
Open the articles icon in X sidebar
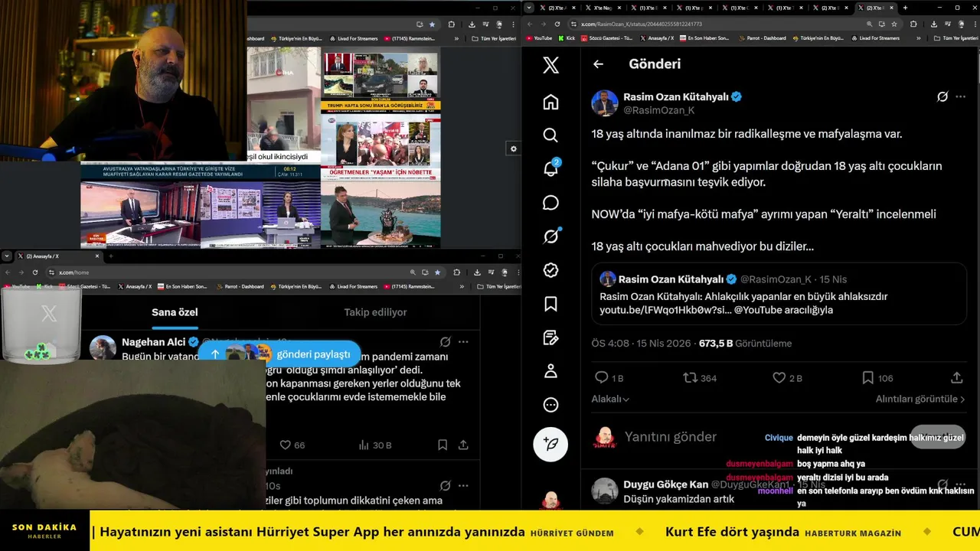point(550,337)
